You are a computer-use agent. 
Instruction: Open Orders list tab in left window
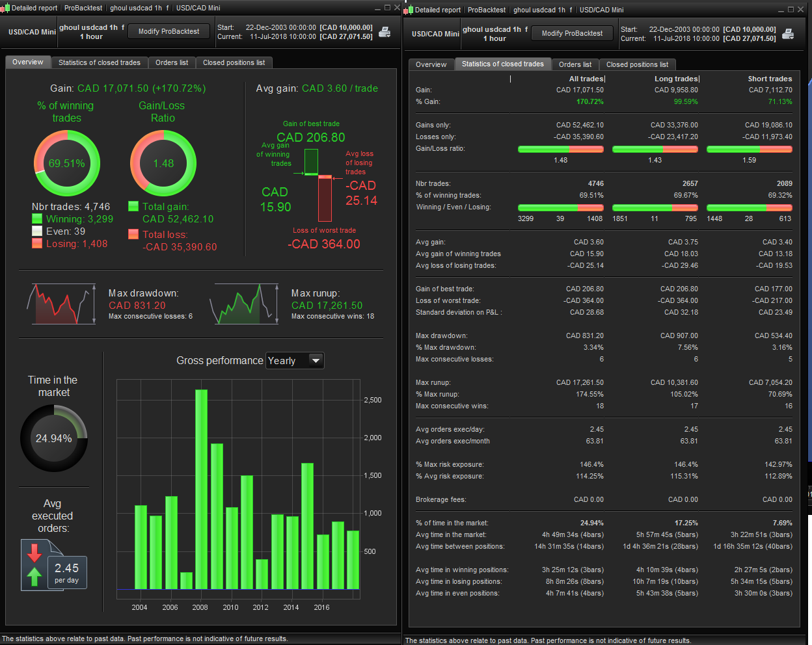pos(172,62)
